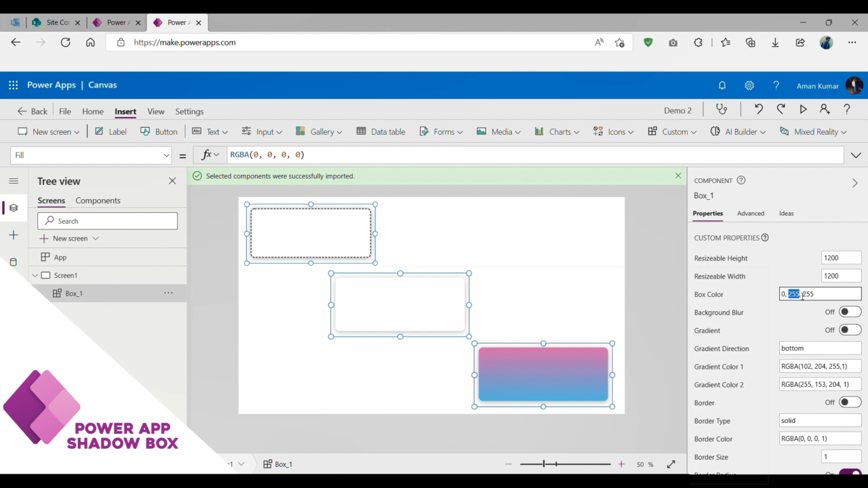Viewport: 868px width, 488px height.
Task: Open Aman Kumar account avatar
Action: pos(854,85)
